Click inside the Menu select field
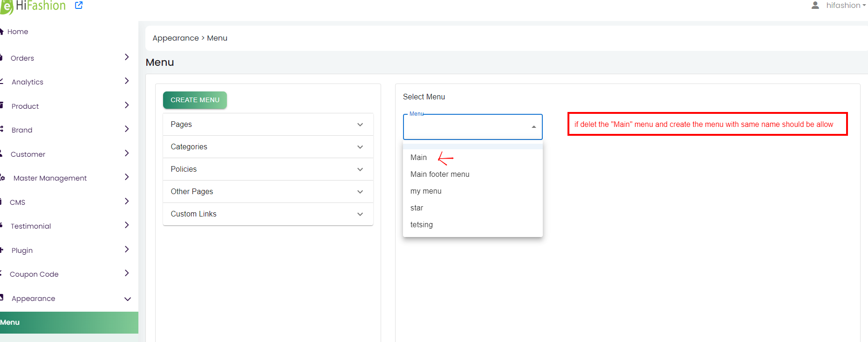This screenshot has width=868, height=342. 473,127
